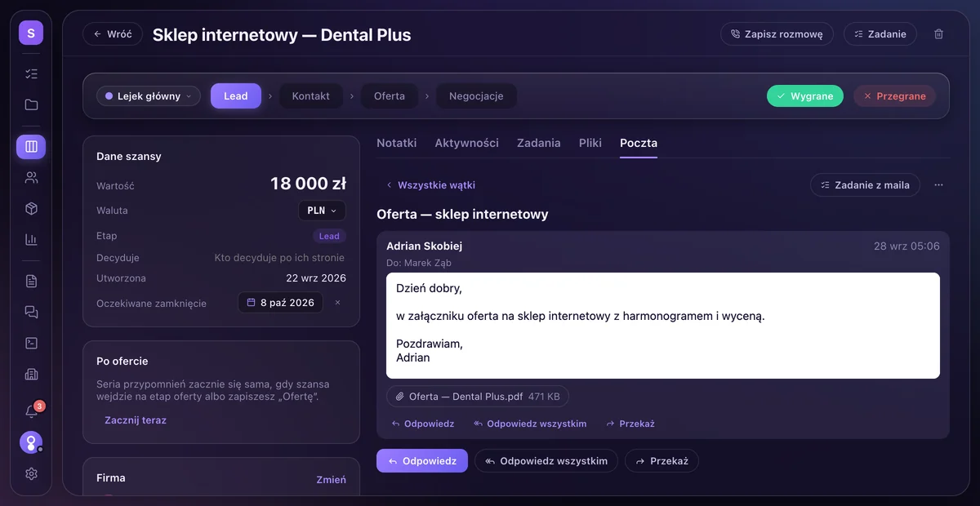Click bottom Odpowiedz wszystkim button
980x506 pixels.
coord(546,461)
